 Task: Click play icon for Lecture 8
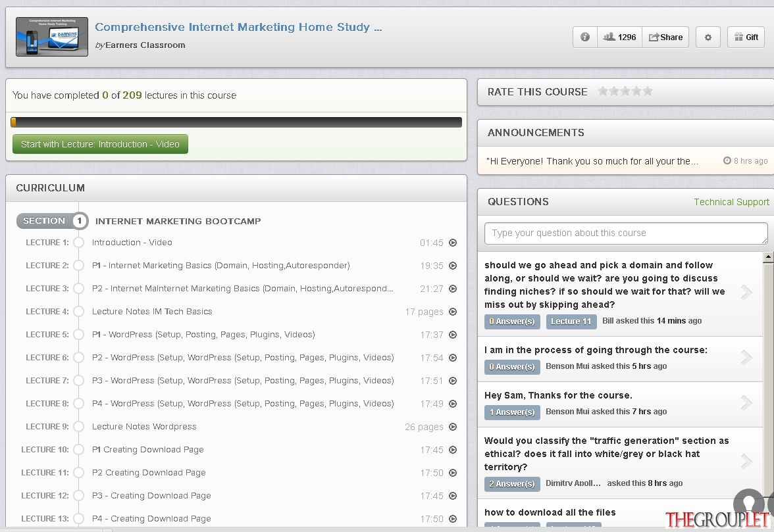click(x=453, y=404)
